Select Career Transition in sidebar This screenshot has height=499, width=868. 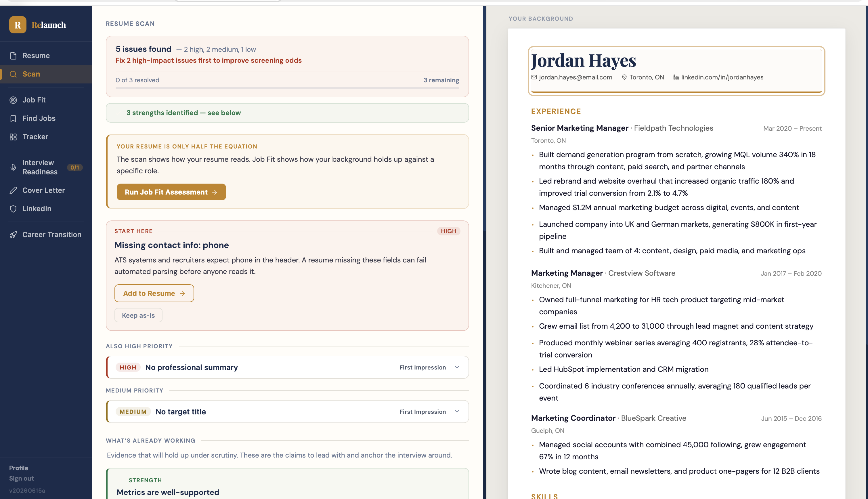[46, 235]
